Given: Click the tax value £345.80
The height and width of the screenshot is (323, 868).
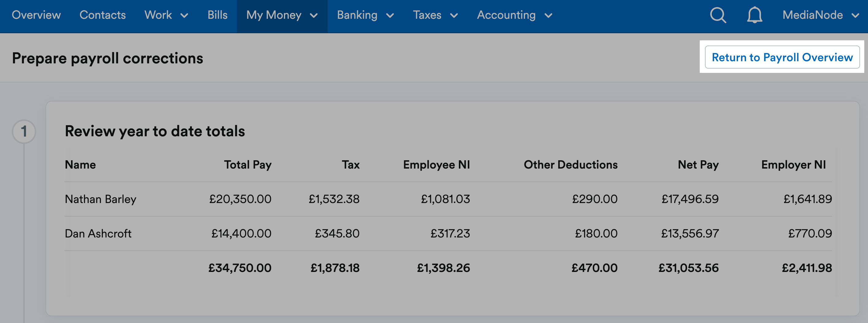Looking at the screenshot, I should click(337, 234).
